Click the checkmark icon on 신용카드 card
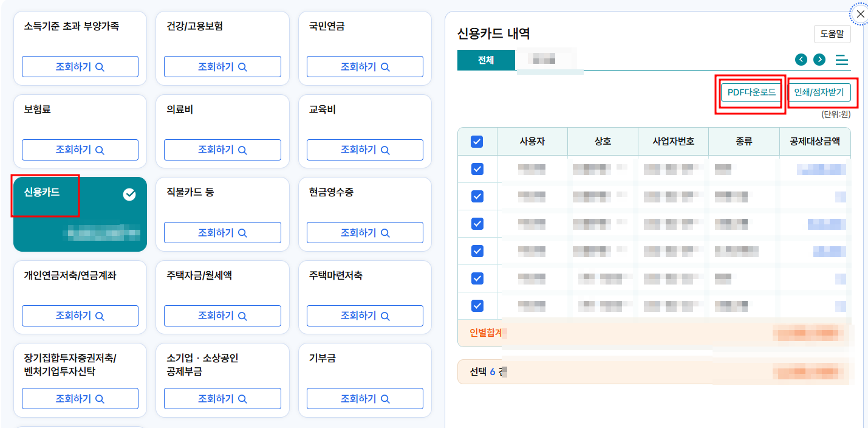 pos(129,195)
